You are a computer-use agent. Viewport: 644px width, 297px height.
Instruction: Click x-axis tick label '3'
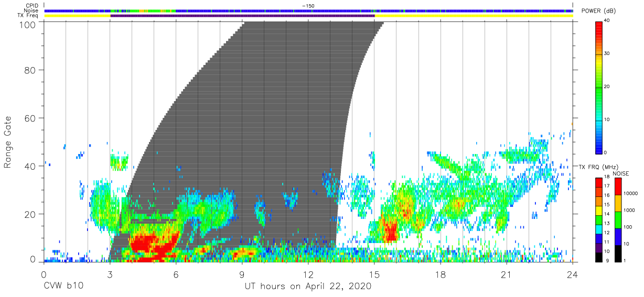[110, 275]
